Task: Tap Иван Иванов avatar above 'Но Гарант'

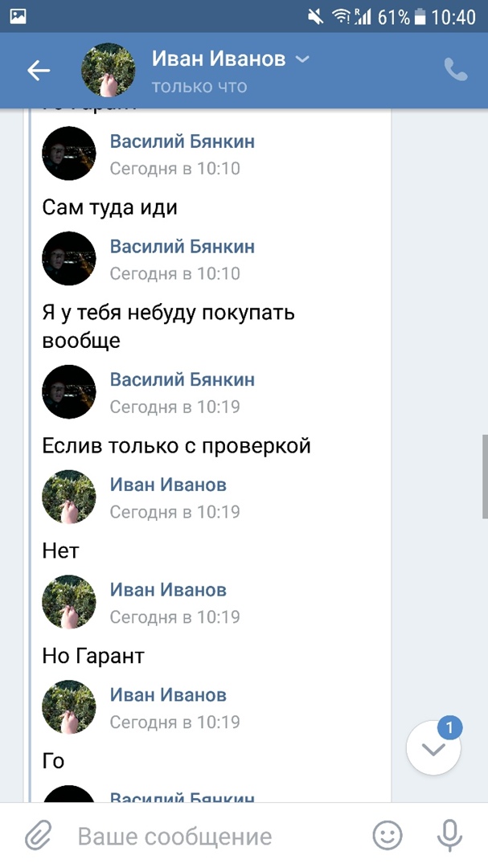Action: click(69, 603)
